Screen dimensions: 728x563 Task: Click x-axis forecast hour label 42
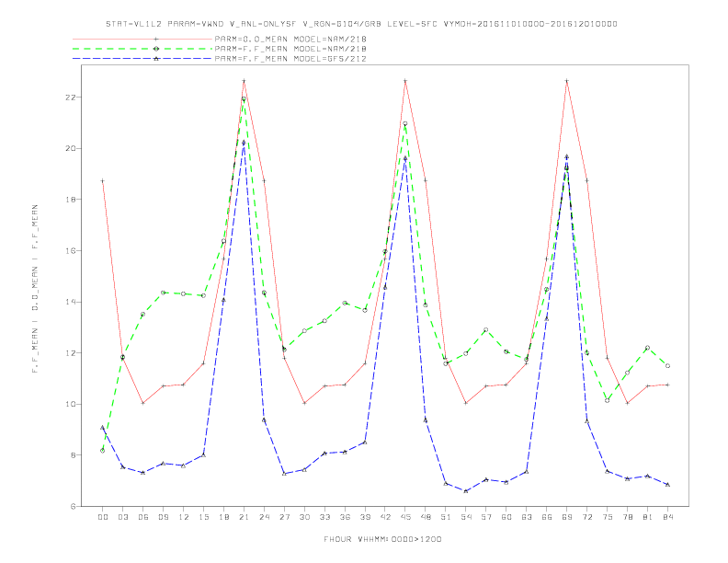(385, 517)
